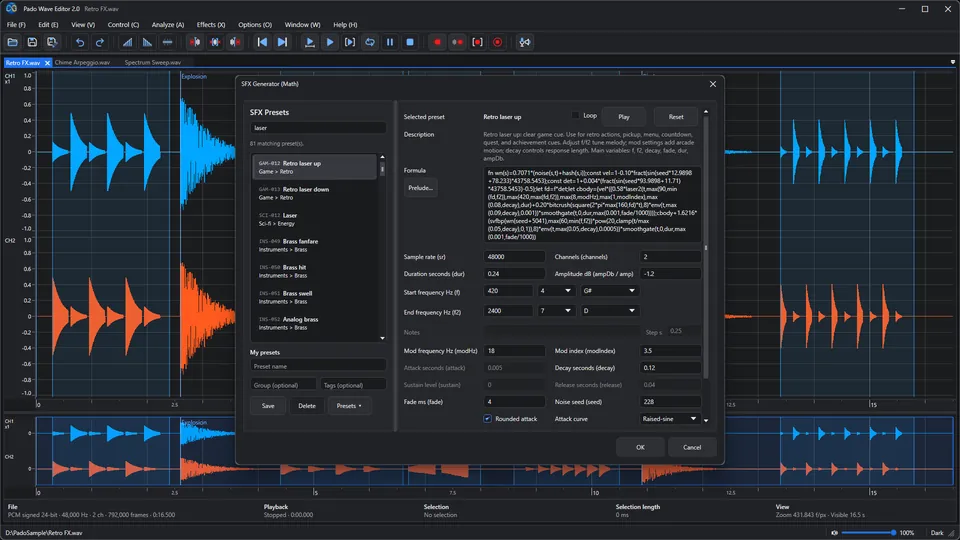960x540 pixels.
Task: Stop playback with the square icon
Action: coord(410,42)
